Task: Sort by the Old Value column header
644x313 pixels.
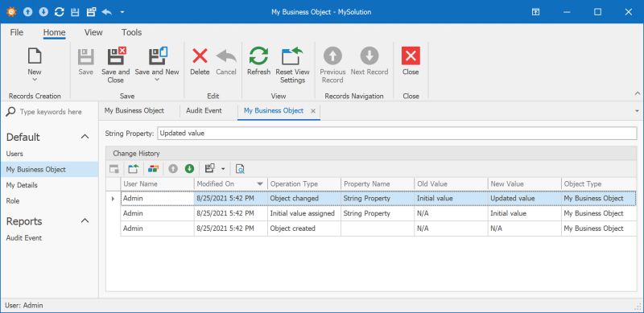Action: (451, 184)
